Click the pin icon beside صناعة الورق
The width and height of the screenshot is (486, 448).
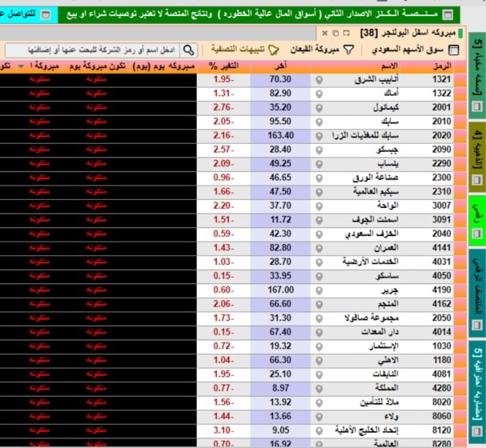point(319,178)
